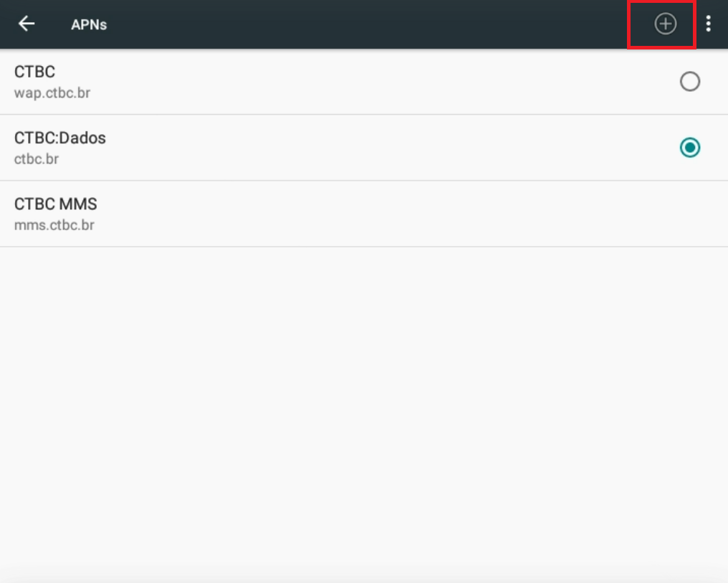This screenshot has height=583, width=728.
Task: Go back using the arrow icon
Action: (x=27, y=24)
